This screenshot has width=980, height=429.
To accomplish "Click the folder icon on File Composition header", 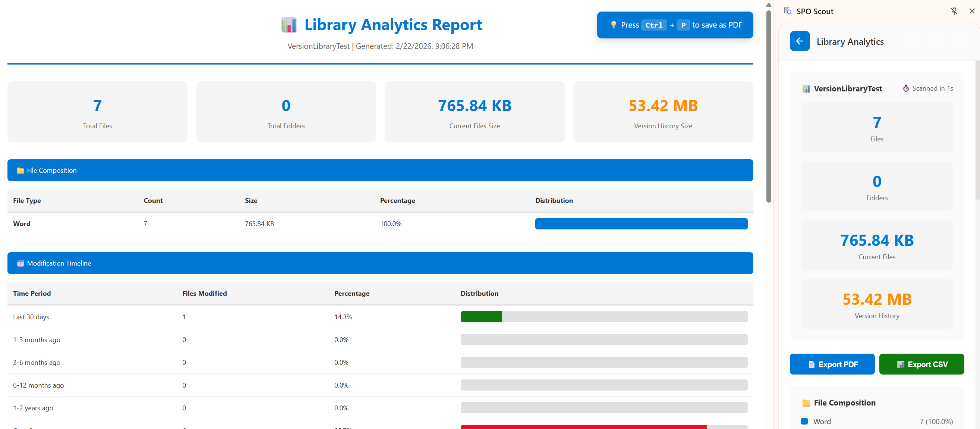I will 20,170.
